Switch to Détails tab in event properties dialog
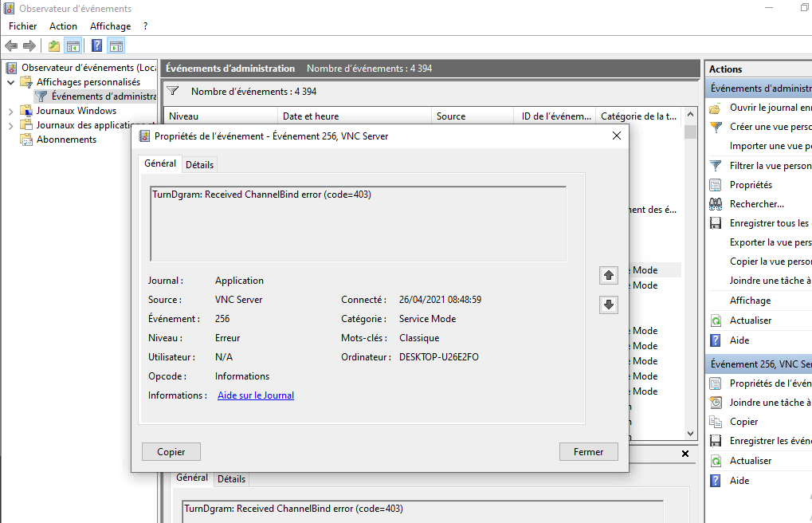Viewport: 812px width, 523px height. [199, 164]
